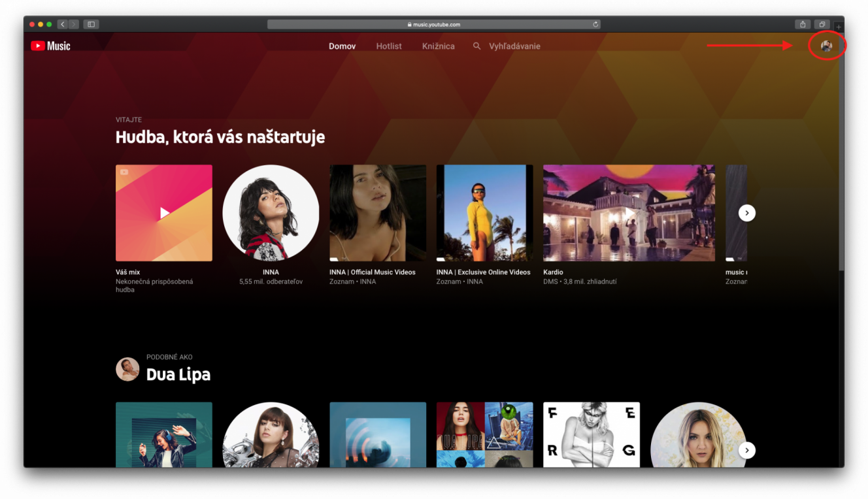This screenshot has width=868, height=499.
Task: Reload the page with the refresh icon
Action: pyautogui.click(x=595, y=24)
